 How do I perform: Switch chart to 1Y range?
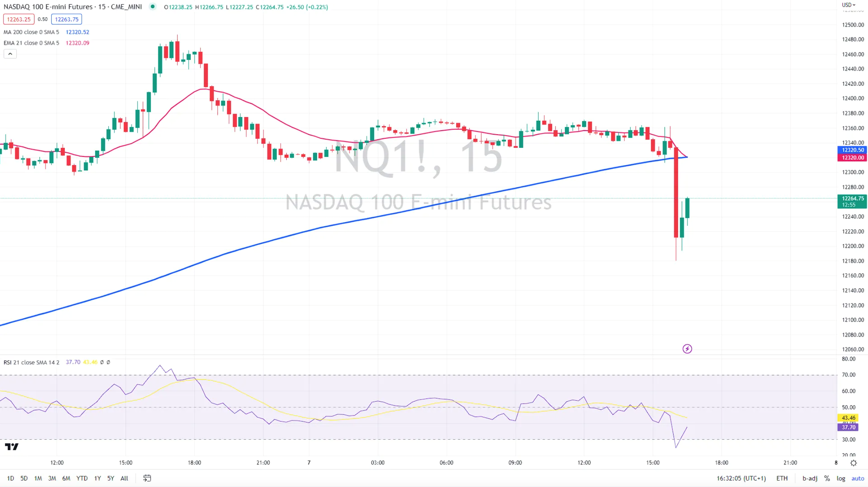pyautogui.click(x=98, y=478)
